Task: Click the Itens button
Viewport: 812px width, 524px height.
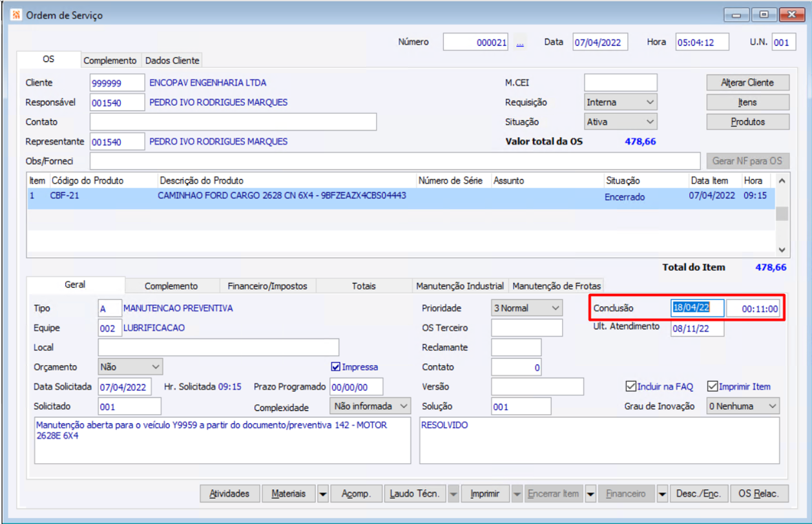Action: [x=747, y=102]
